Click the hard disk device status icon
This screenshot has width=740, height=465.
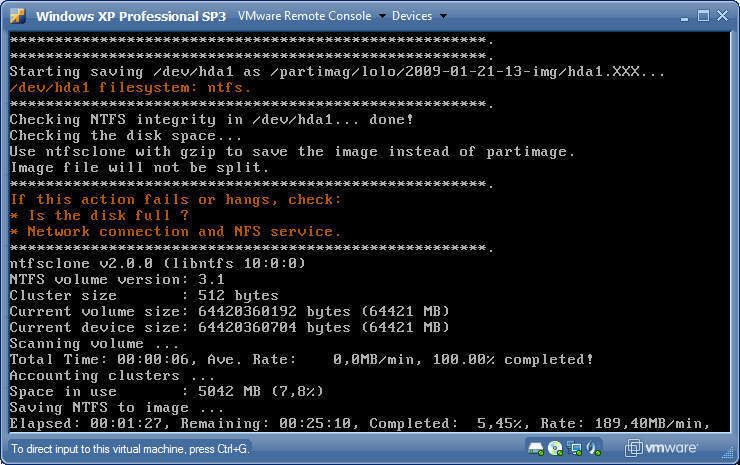pyautogui.click(x=536, y=448)
